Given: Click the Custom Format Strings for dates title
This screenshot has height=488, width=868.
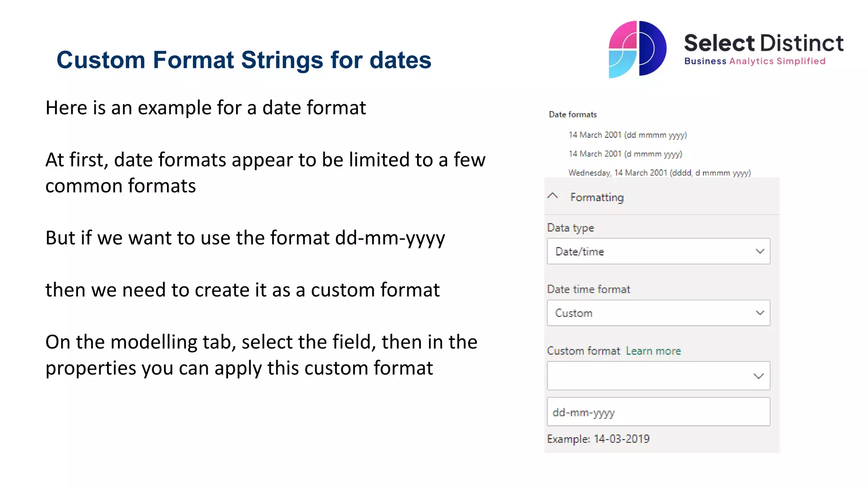Looking at the screenshot, I should [x=244, y=60].
